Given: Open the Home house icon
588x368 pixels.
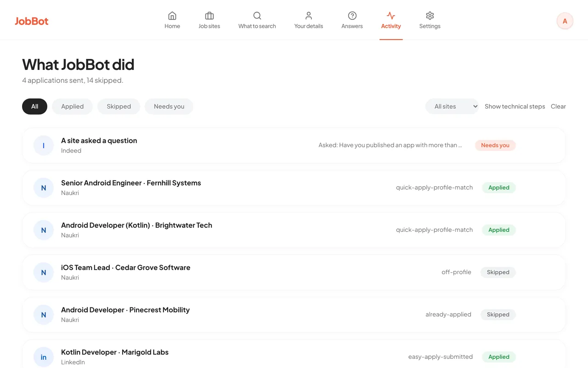Looking at the screenshot, I should 172,16.
